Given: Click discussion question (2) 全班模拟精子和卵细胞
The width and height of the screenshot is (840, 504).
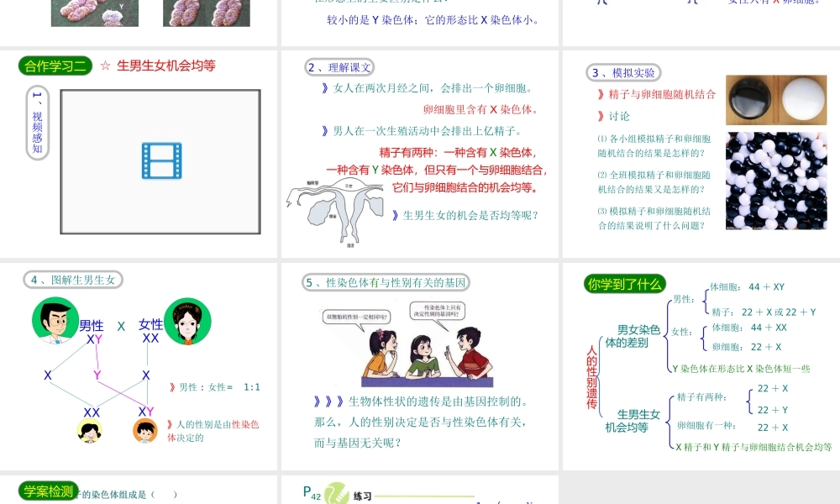Looking at the screenshot, I should point(654,182).
